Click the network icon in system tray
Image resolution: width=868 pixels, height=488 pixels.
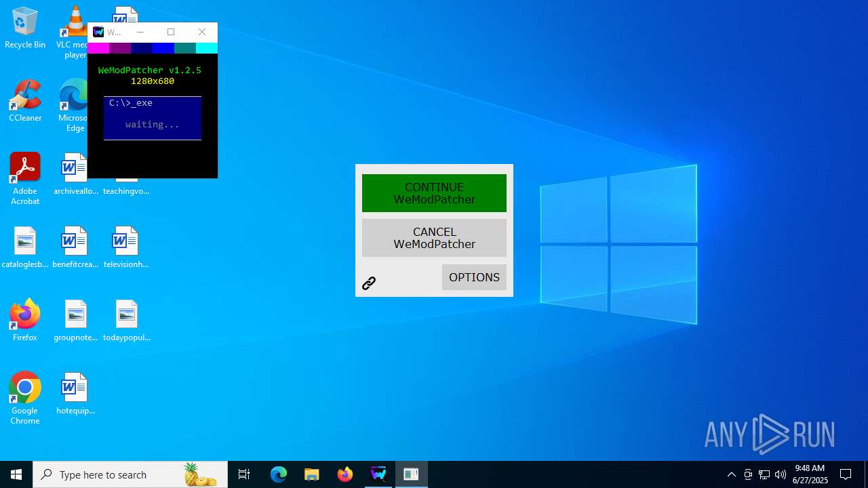tap(764, 474)
